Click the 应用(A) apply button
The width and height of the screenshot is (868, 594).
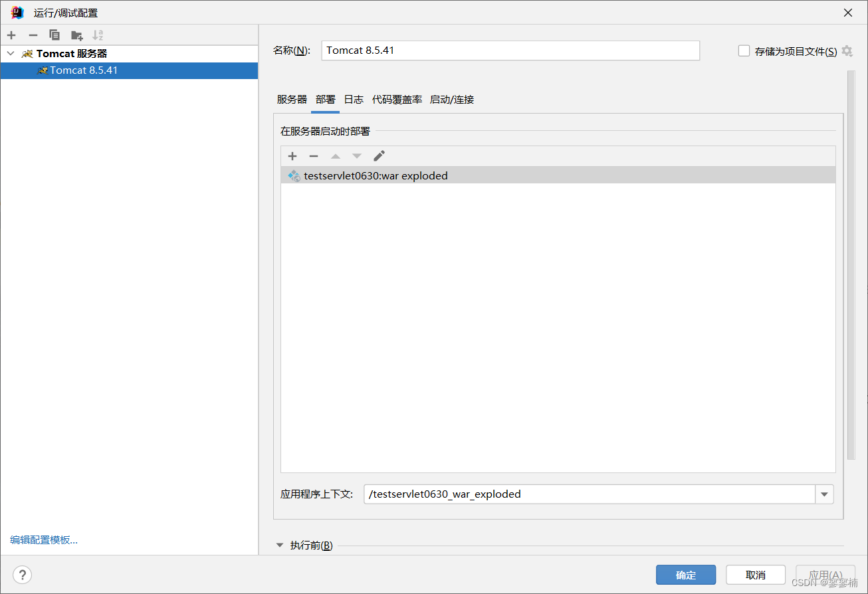tap(825, 575)
